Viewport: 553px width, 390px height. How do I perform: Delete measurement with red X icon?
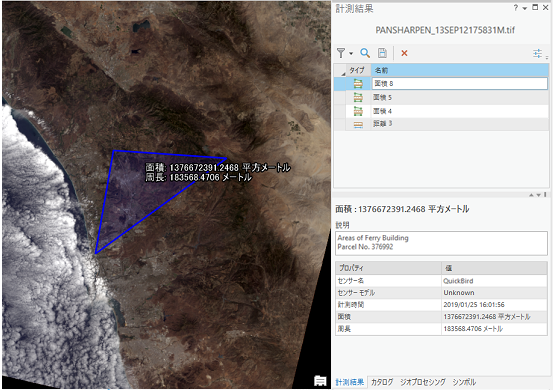coord(404,53)
